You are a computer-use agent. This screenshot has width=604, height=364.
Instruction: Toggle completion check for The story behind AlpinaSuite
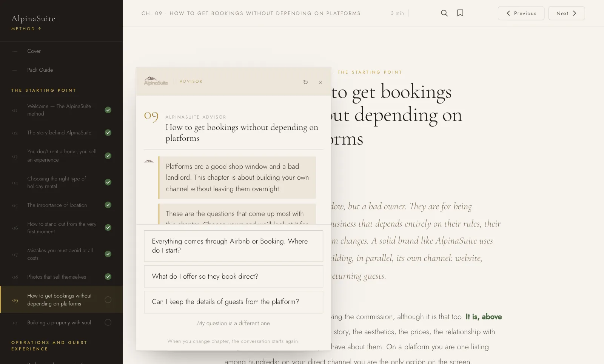[x=108, y=133]
